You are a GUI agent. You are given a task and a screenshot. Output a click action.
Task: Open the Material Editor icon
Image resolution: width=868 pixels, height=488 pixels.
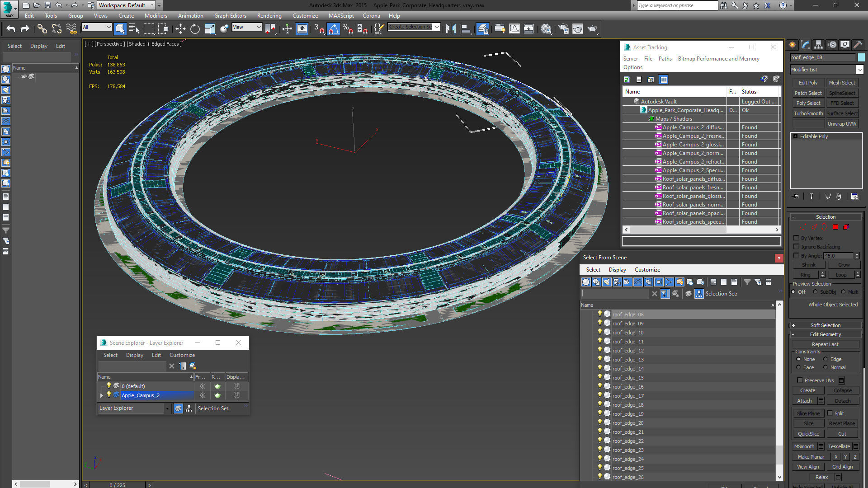pyautogui.click(x=546, y=29)
